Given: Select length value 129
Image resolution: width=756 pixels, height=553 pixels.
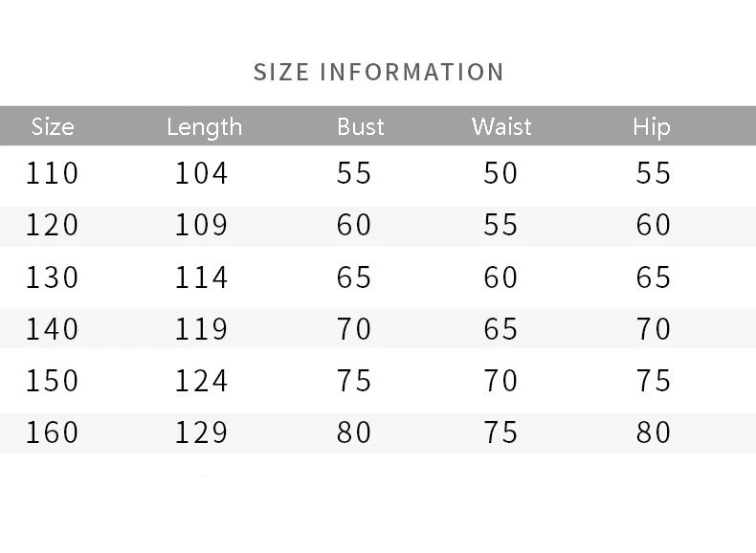Looking at the screenshot, I should (201, 432).
